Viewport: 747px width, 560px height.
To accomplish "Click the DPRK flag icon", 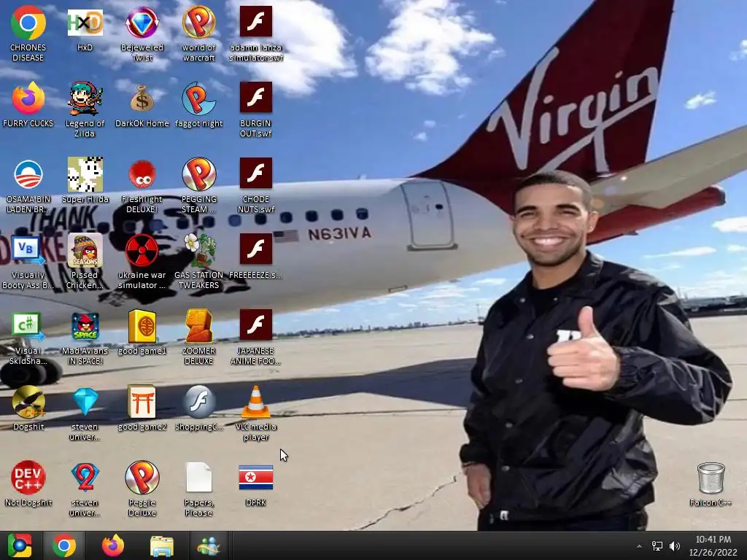I will 256,478.
